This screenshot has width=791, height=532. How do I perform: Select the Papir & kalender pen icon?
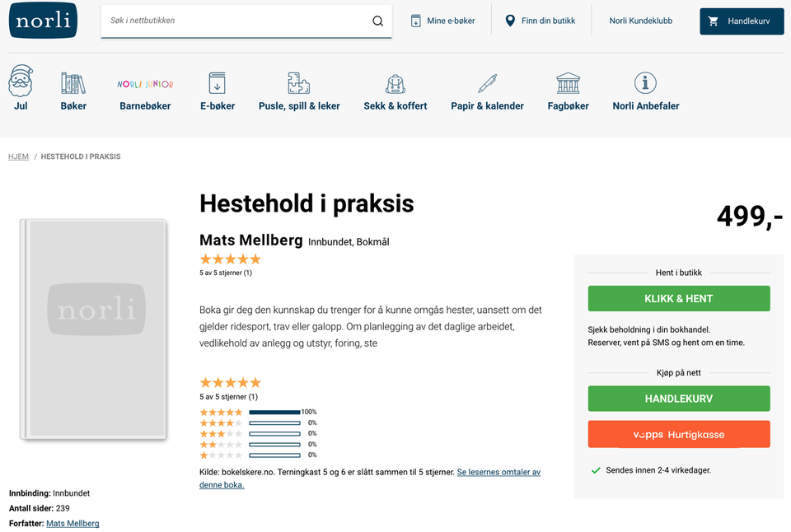[x=487, y=83]
